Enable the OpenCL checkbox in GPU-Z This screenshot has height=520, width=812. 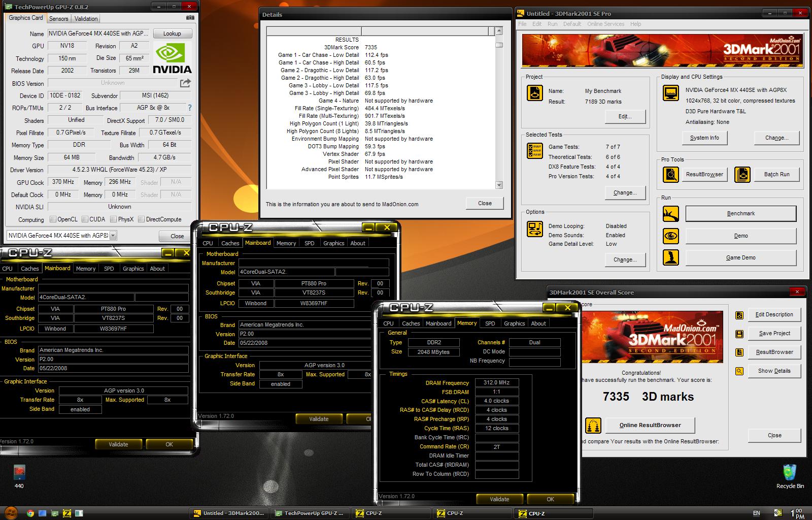53,219
